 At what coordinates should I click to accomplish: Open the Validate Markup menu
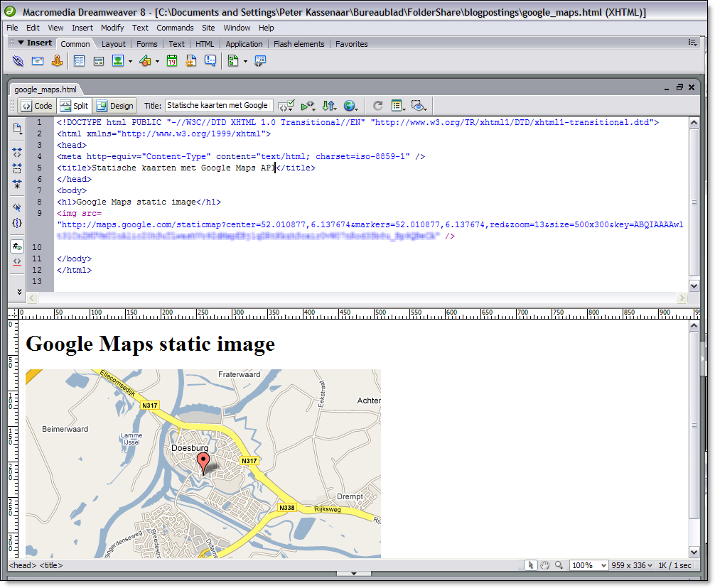coord(308,106)
